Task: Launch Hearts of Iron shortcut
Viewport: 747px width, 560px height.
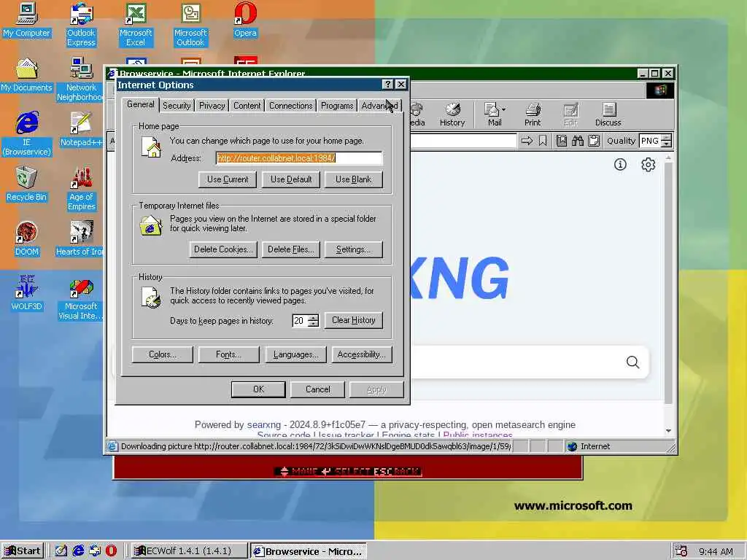Action: point(80,238)
